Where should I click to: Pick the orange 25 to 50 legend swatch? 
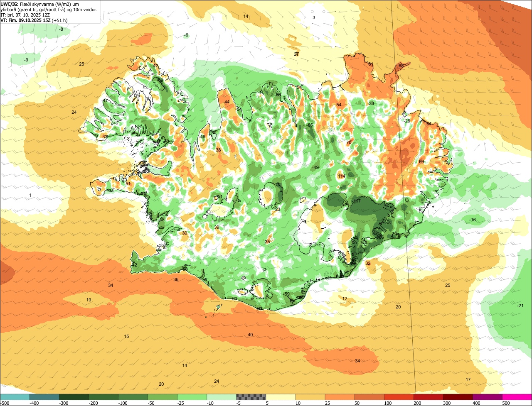[339, 396]
